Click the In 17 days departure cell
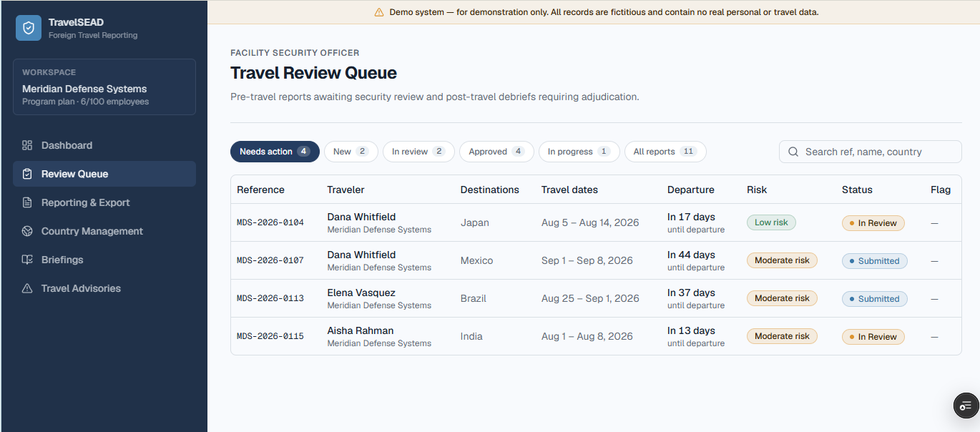 pyautogui.click(x=696, y=222)
